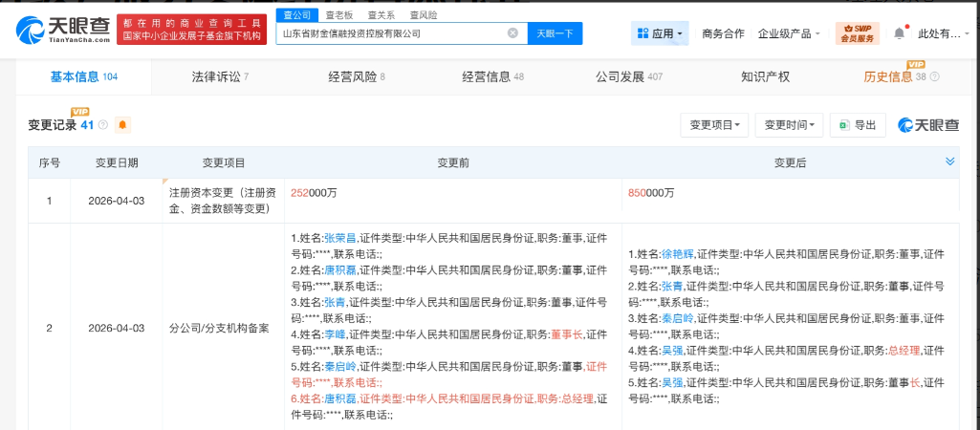Click the Tianyancha logo
The width and height of the screenshot is (980, 430).
(62, 30)
